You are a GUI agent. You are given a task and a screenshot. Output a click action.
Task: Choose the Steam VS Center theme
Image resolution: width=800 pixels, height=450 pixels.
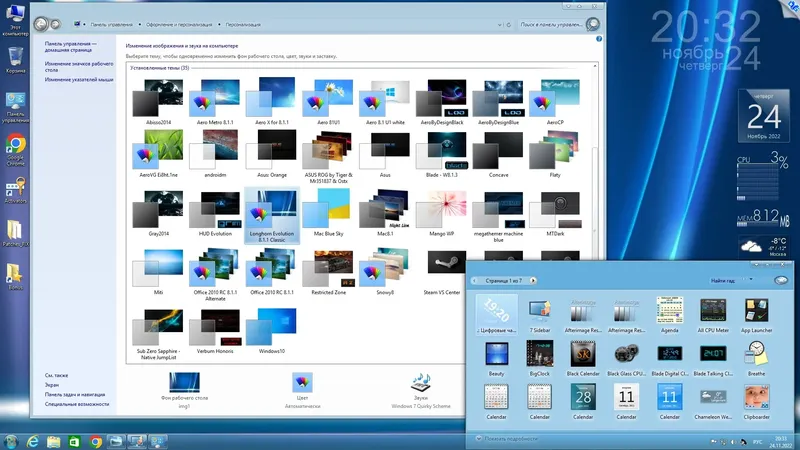click(442, 272)
